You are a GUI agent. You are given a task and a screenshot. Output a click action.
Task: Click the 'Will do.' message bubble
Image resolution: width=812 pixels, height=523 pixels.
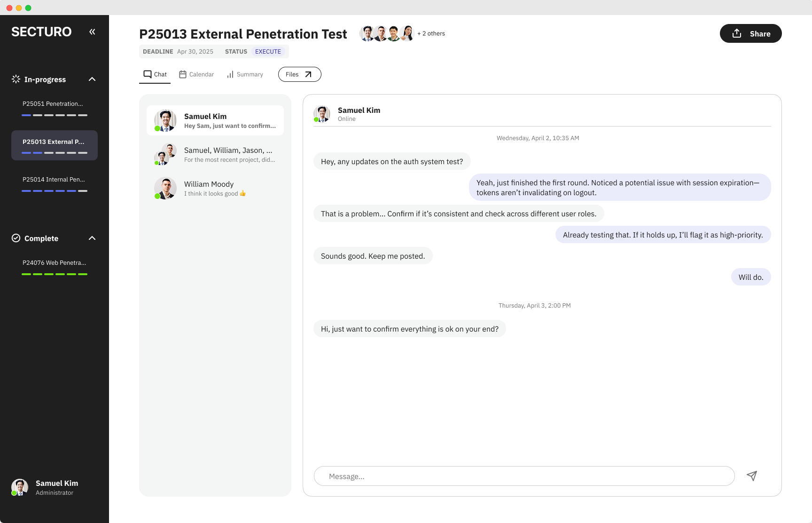click(751, 277)
